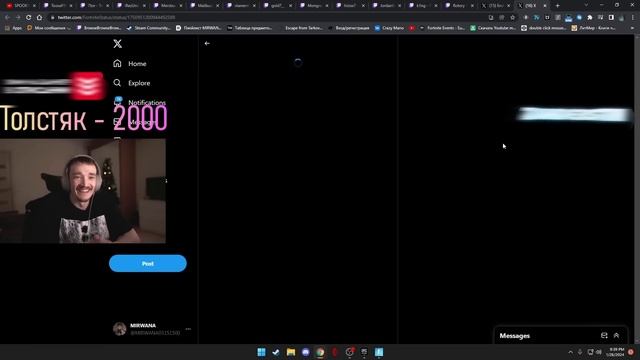The height and width of the screenshot is (360, 640).
Task: Open the MIRWANA account menu
Action: (152, 329)
